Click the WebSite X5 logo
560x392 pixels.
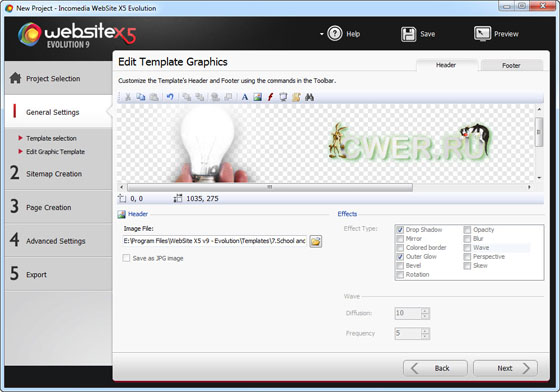pos(77,35)
